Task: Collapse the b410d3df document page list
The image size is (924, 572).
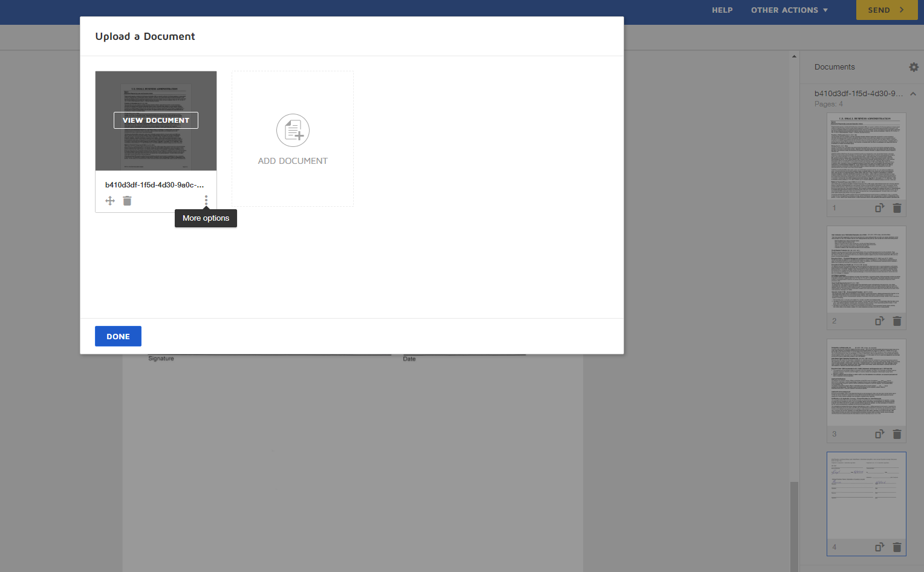Action: [x=913, y=94]
